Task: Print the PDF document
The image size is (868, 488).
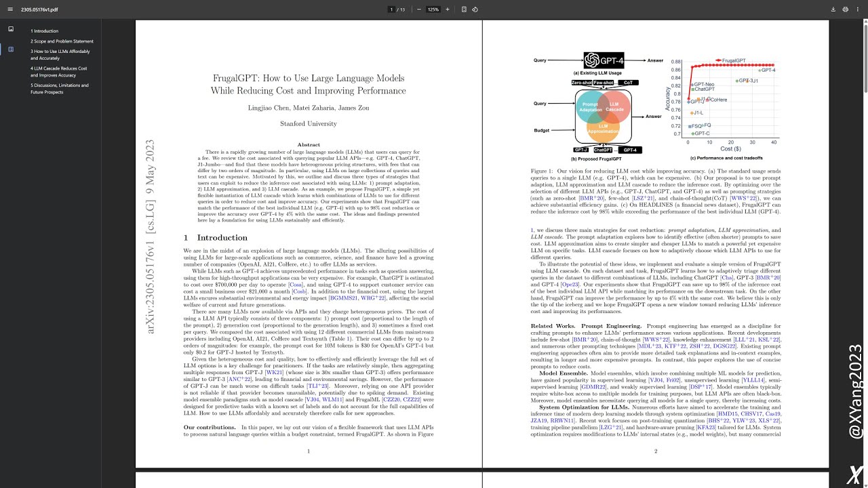Action: [846, 9]
